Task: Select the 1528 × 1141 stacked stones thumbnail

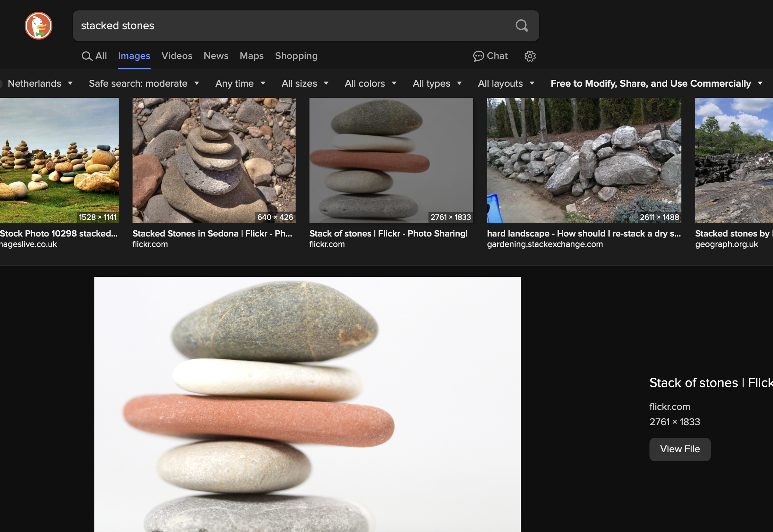Action: pos(59,160)
